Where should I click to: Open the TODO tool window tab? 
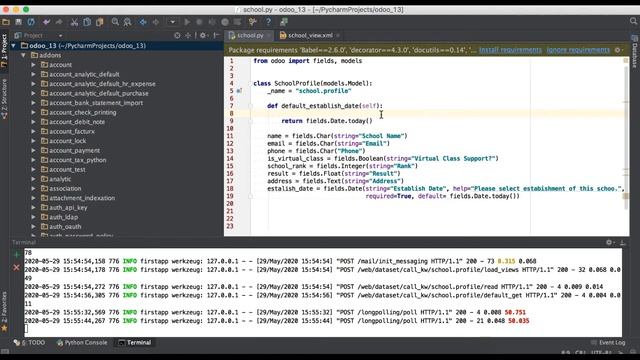[x=29, y=342]
